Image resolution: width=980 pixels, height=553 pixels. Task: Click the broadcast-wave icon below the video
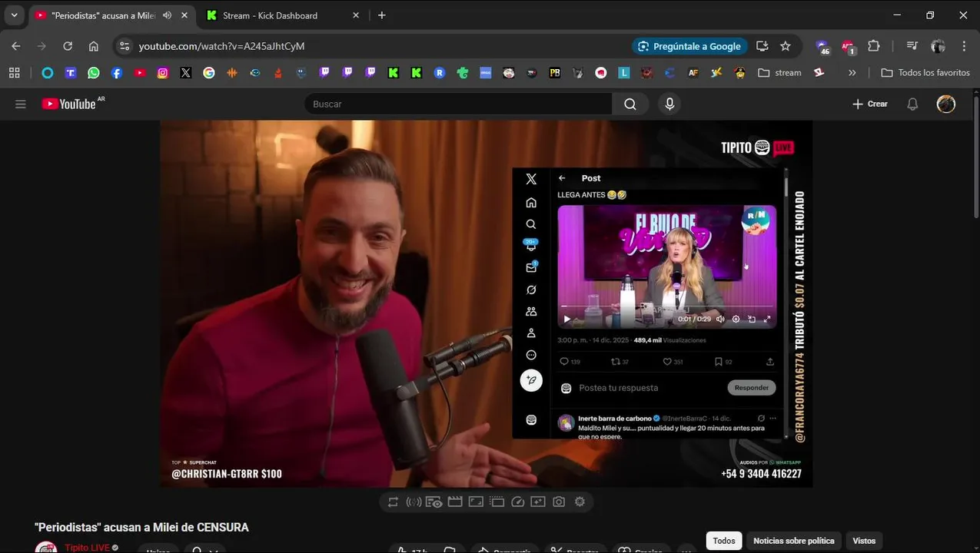414,502
